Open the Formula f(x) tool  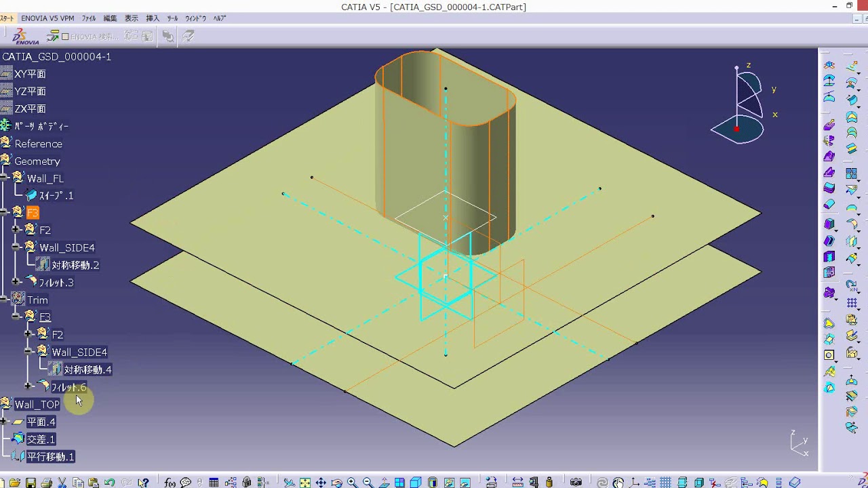pos(170,483)
